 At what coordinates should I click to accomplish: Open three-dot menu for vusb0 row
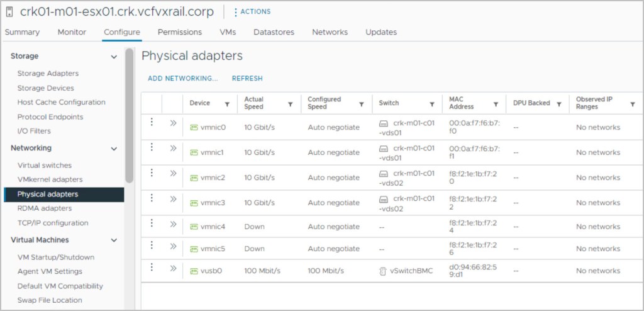[152, 267]
